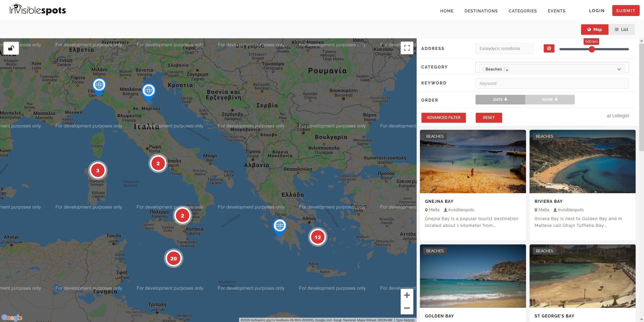Open the cluster of 12 near Athens

318,237
